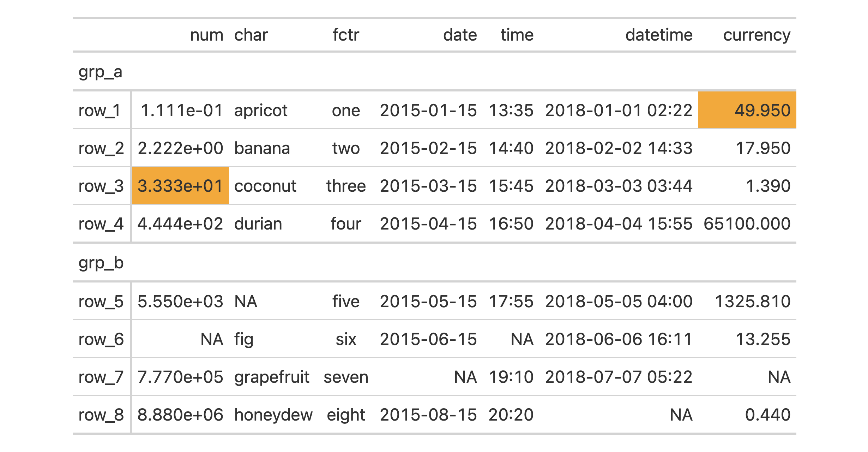Click the honeydew cell
The height and width of the screenshot is (452, 868).
point(273,415)
